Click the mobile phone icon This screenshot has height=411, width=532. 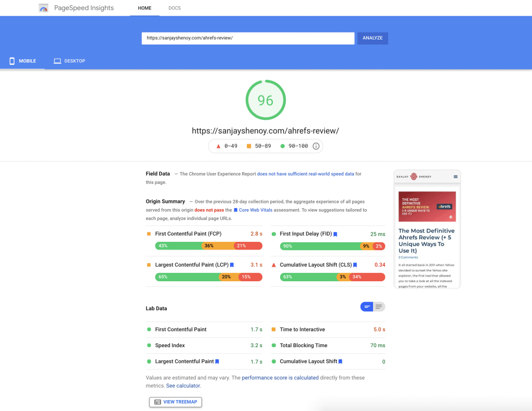point(12,61)
